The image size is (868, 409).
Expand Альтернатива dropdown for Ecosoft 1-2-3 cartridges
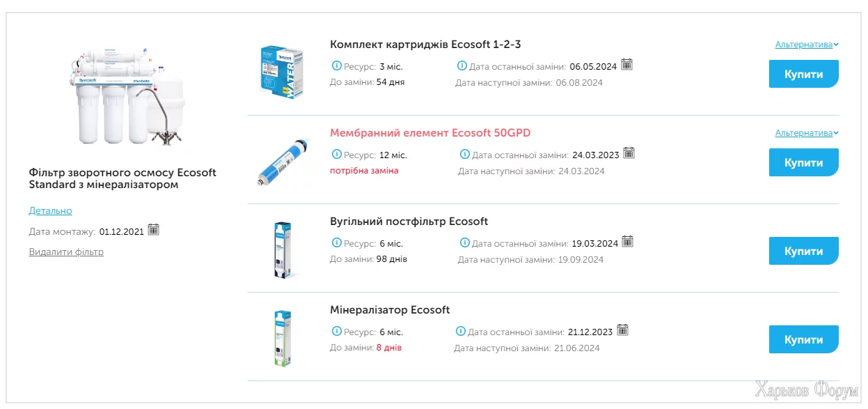[x=807, y=45]
